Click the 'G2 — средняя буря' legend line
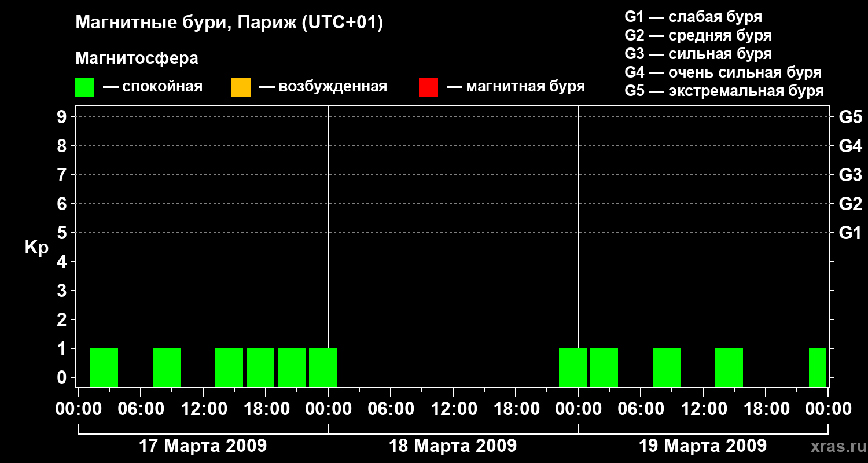Viewport: 868px width, 463px height. pyautogui.click(x=698, y=35)
